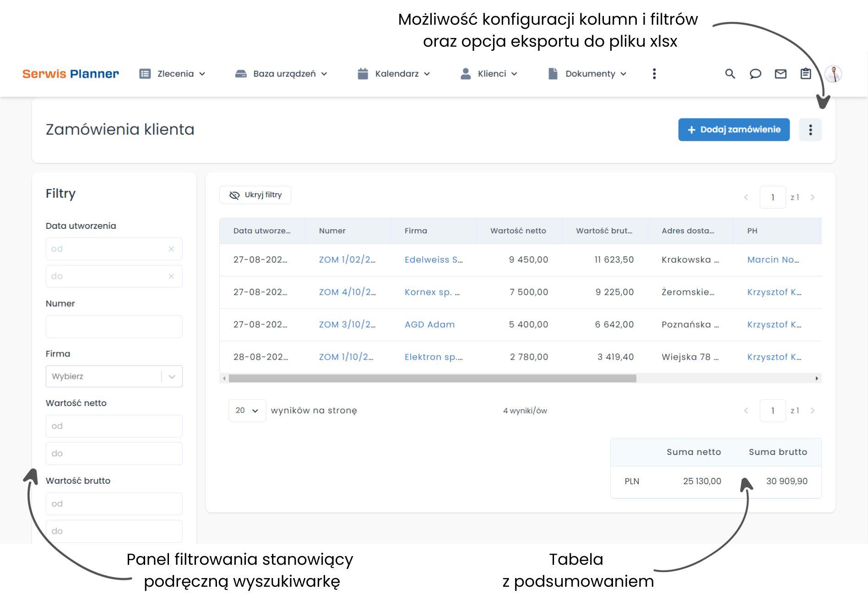Open the results per page dropdown
Image resolution: width=868 pixels, height=595 pixels.
click(x=247, y=411)
